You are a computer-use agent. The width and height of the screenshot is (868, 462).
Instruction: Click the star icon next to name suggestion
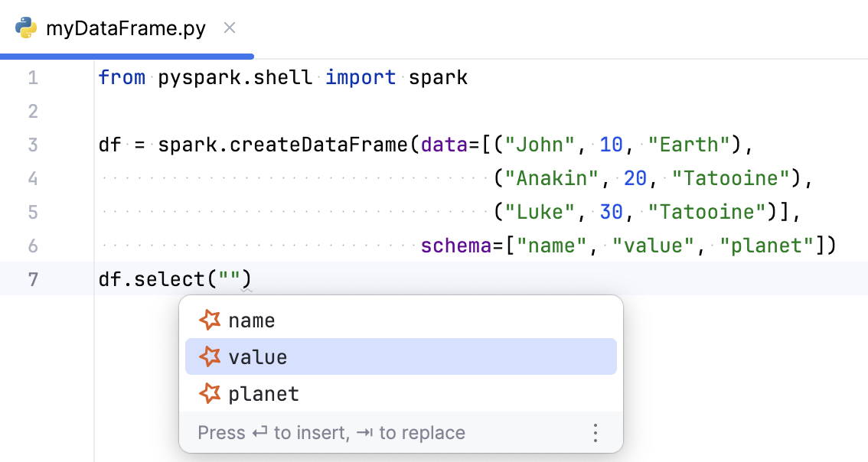pyautogui.click(x=209, y=320)
